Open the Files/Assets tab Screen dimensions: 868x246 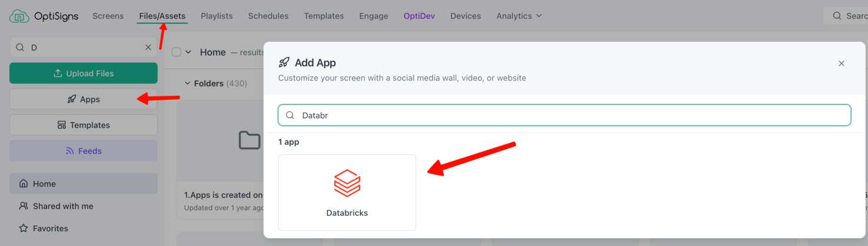tap(162, 16)
